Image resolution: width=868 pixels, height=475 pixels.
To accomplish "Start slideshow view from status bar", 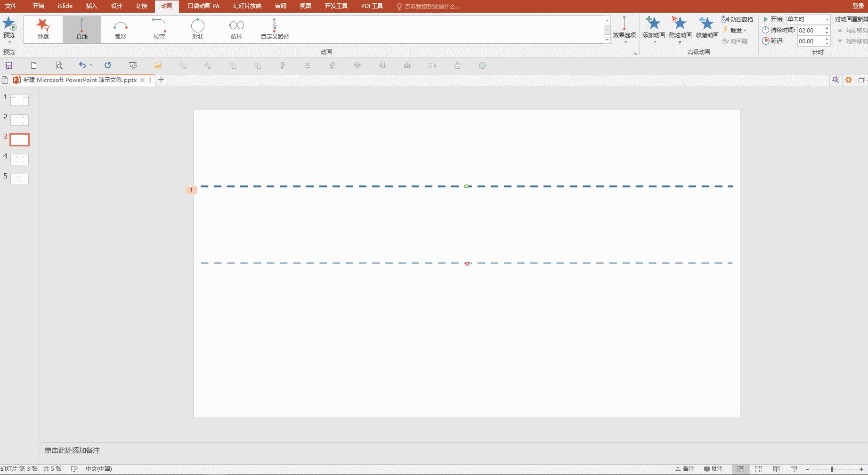I will pos(795,469).
